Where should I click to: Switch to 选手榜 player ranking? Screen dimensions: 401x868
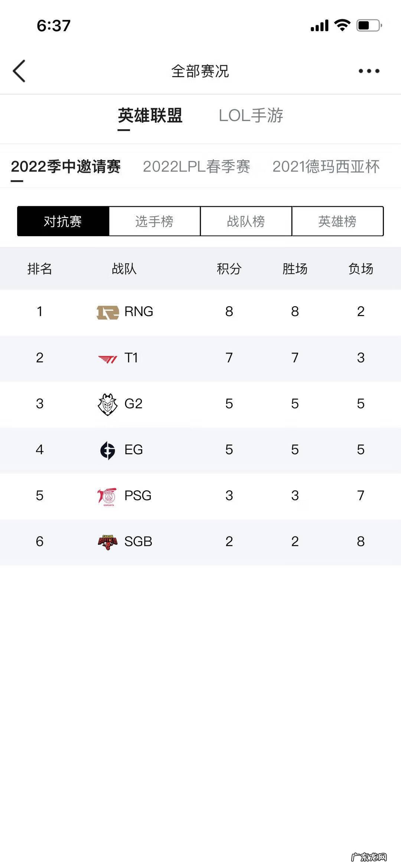[154, 221]
